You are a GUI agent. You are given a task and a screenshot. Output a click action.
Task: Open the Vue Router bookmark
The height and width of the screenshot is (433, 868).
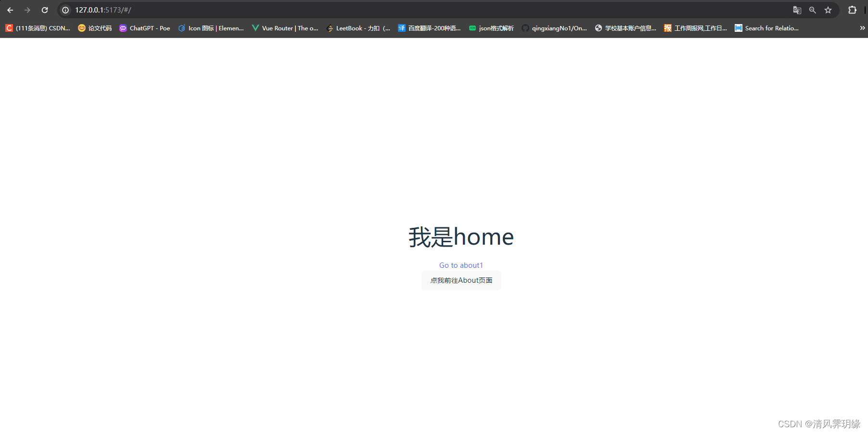(285, 28)
